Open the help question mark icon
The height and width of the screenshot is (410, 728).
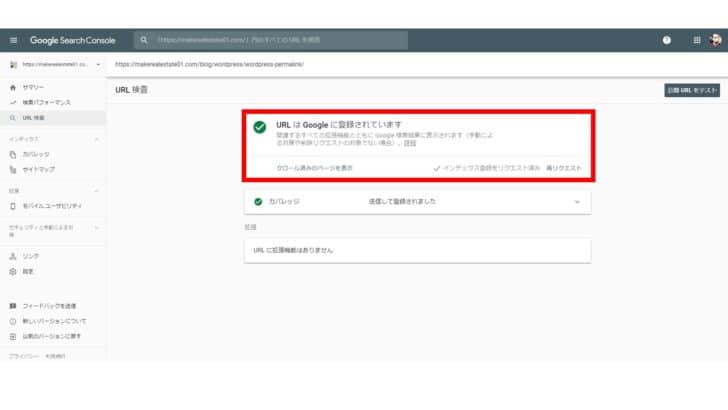[667, 40]
